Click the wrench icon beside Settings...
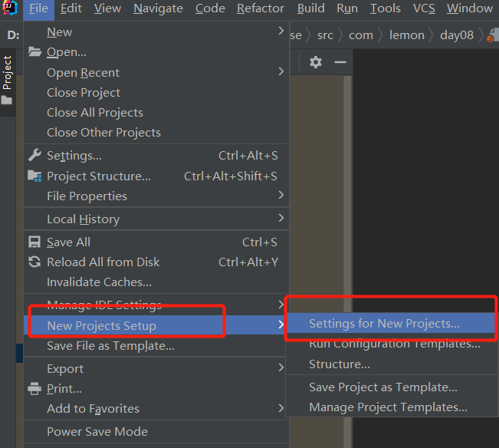Image resolution: width=499 pixels, height=448 pixels. pyautogui.click(x=34, y=156)
